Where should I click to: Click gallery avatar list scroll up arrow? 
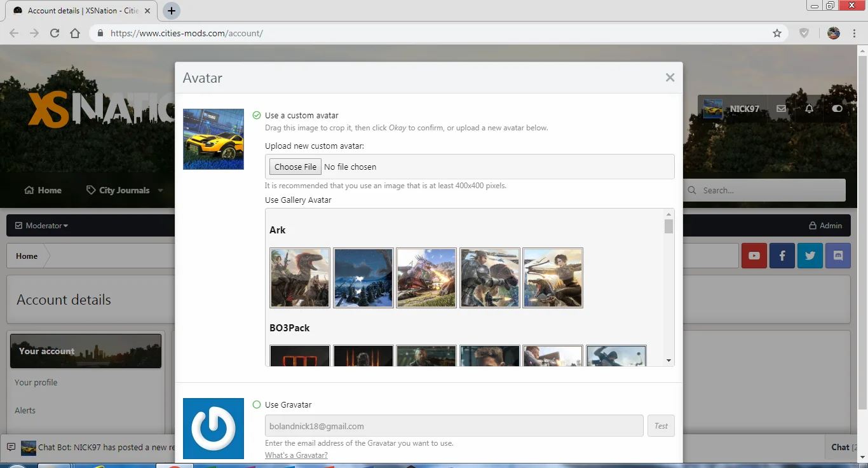669,214
